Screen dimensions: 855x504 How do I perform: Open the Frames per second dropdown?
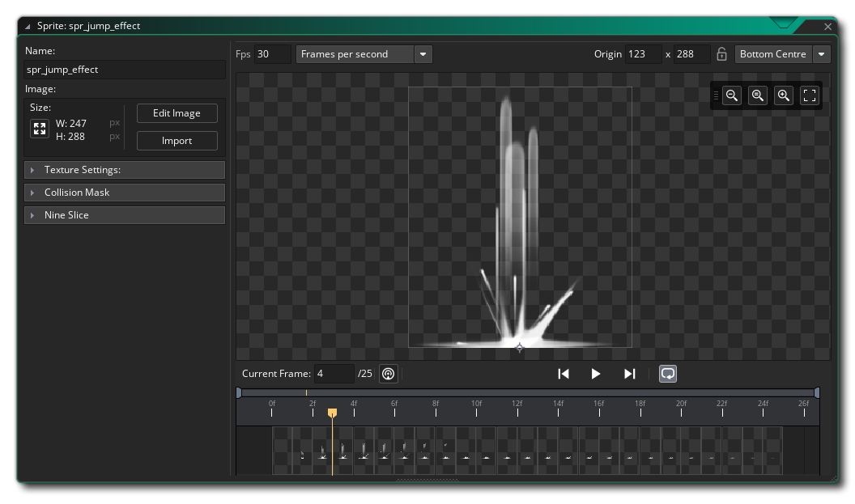[x=423, y=54]
